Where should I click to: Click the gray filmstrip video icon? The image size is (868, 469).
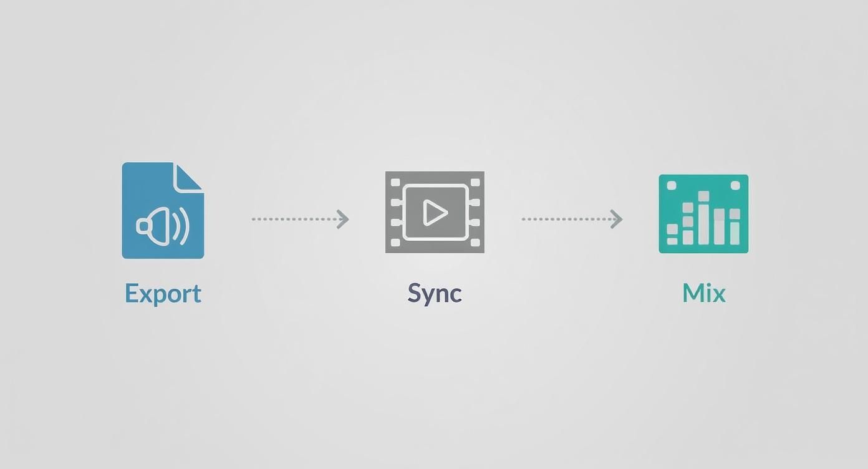(435, 212)
